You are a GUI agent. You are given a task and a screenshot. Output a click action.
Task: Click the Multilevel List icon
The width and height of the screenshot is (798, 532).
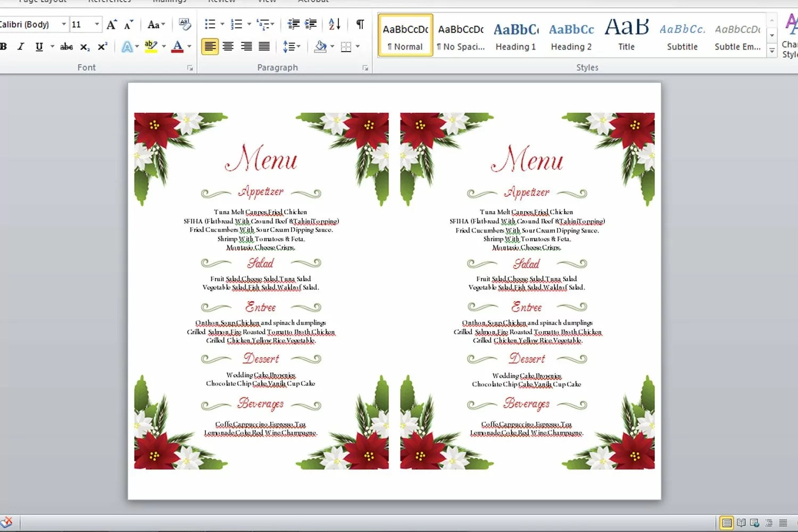coord(263,24)
